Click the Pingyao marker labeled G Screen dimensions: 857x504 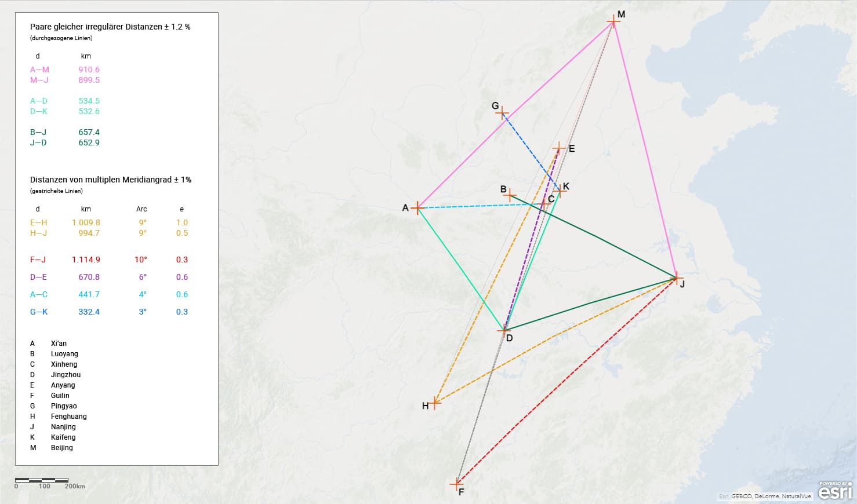(503, 114)
